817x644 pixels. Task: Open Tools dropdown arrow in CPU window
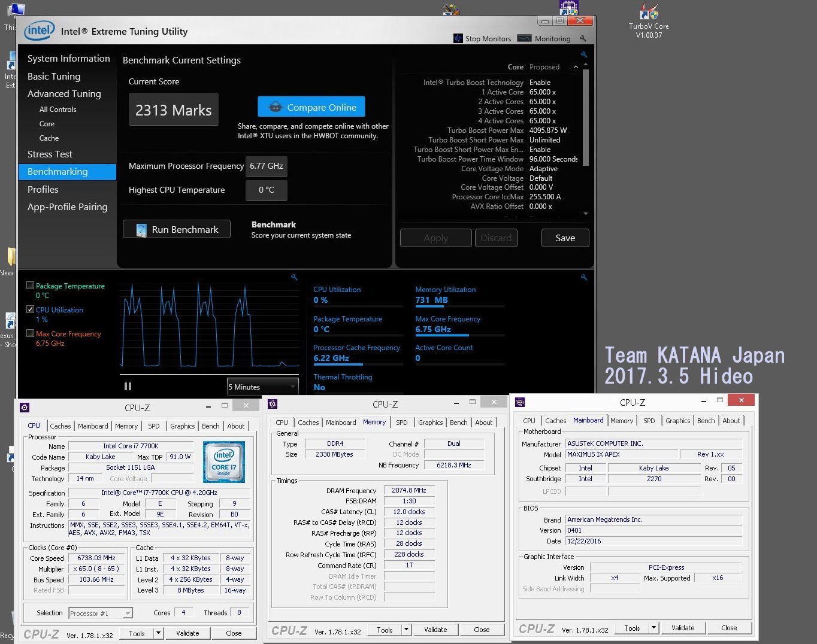pos(158,633)
